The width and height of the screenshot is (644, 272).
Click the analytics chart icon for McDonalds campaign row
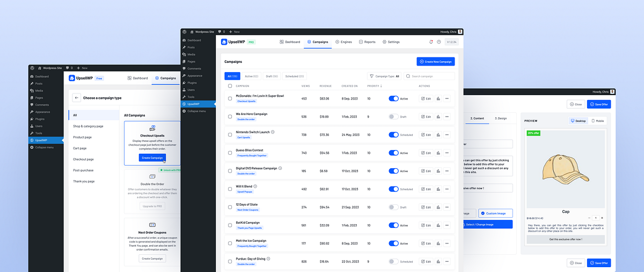[x=438, y=98]
